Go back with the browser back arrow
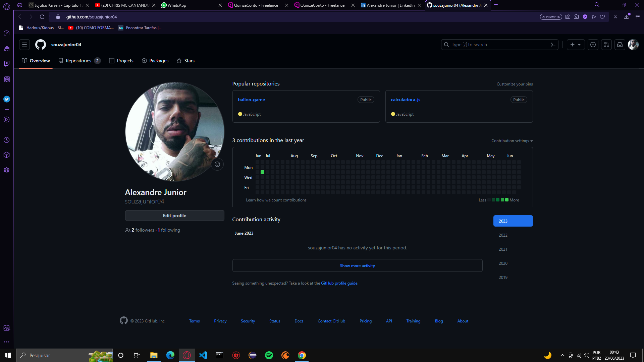 tap(20, 17)
